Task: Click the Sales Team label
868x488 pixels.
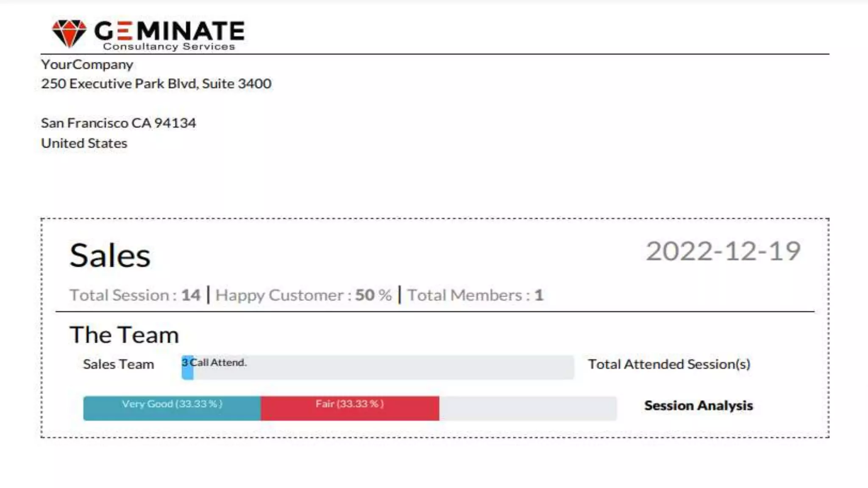Action: click(x=118, y=364)
